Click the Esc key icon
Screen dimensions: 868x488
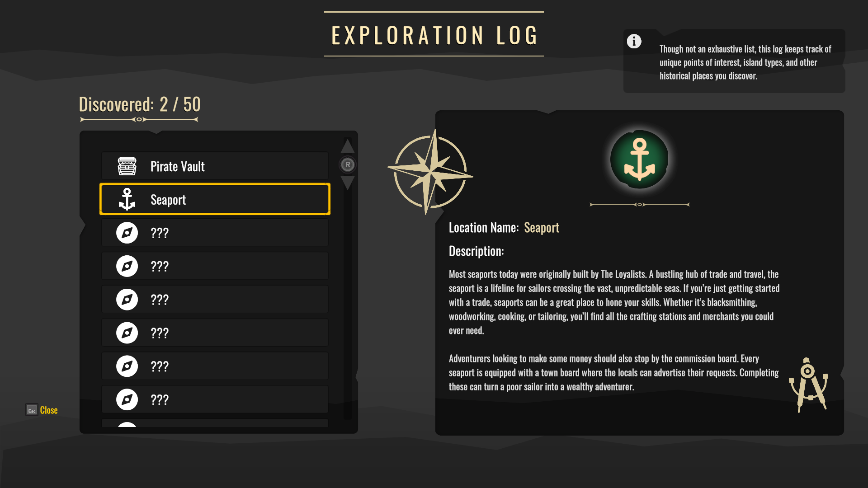[x=32, y=410]
